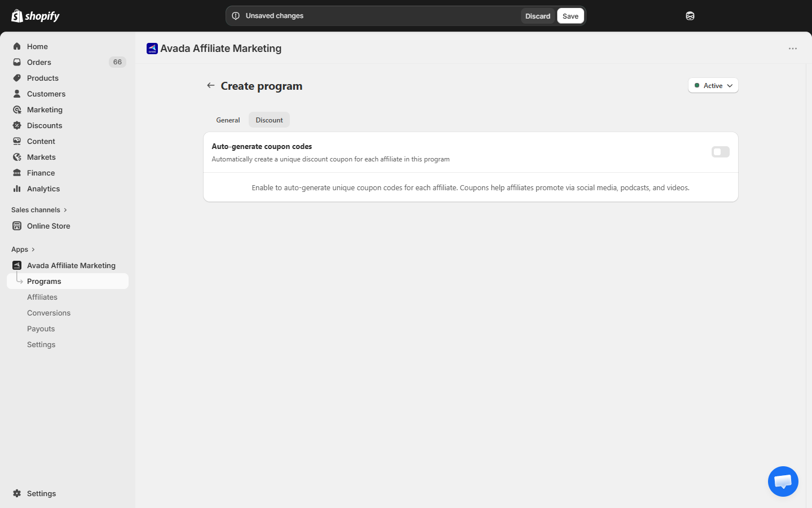Click the coupon description helper text
The width and height of the screenshot is (812, 508).
[471, 187]
